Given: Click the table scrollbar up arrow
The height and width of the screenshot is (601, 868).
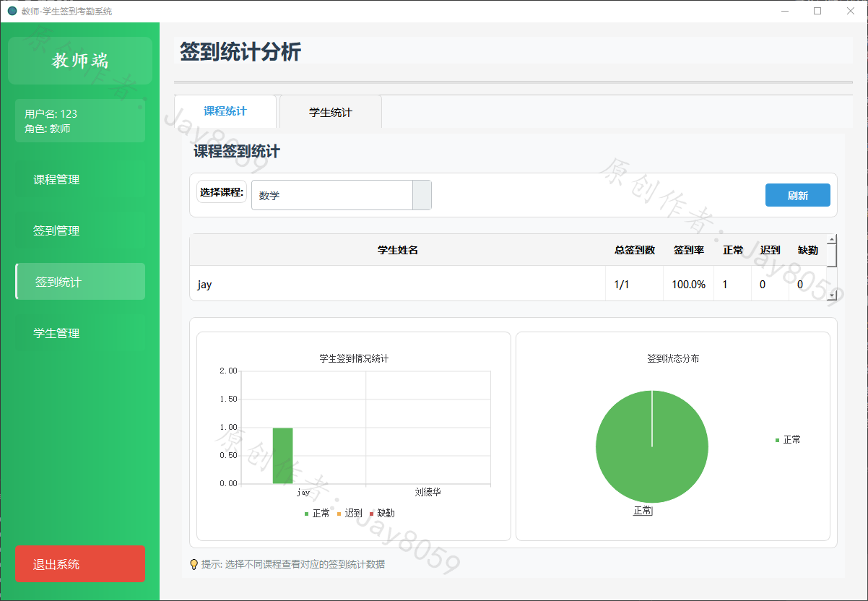Looking at the screenshot, I should click(x=832, y=239).
